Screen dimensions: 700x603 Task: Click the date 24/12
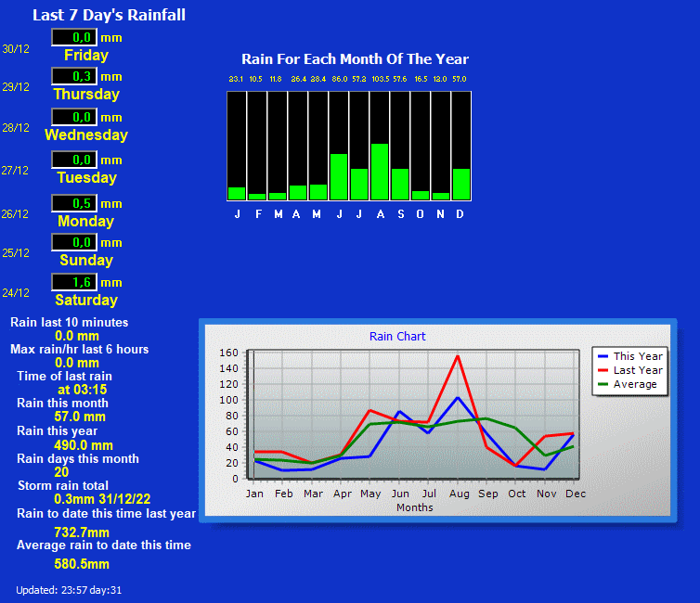[16, 293]
